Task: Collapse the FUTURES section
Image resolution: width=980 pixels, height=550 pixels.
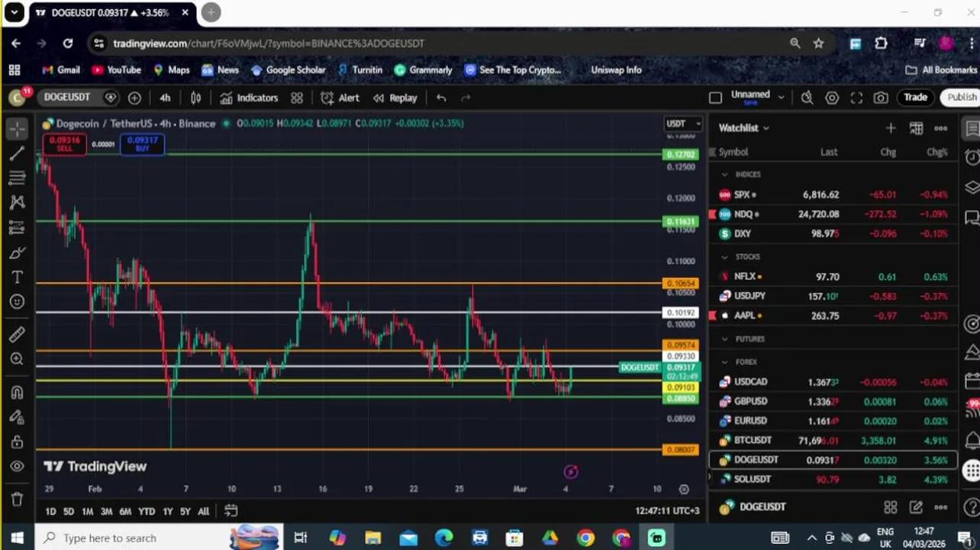Action: tap(725, 339)
